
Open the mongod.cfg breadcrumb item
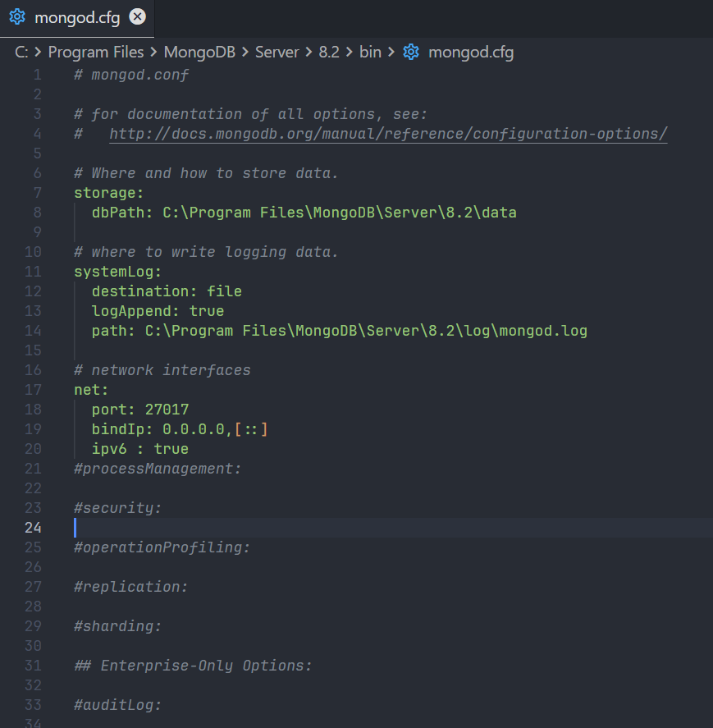coord(471,52)
